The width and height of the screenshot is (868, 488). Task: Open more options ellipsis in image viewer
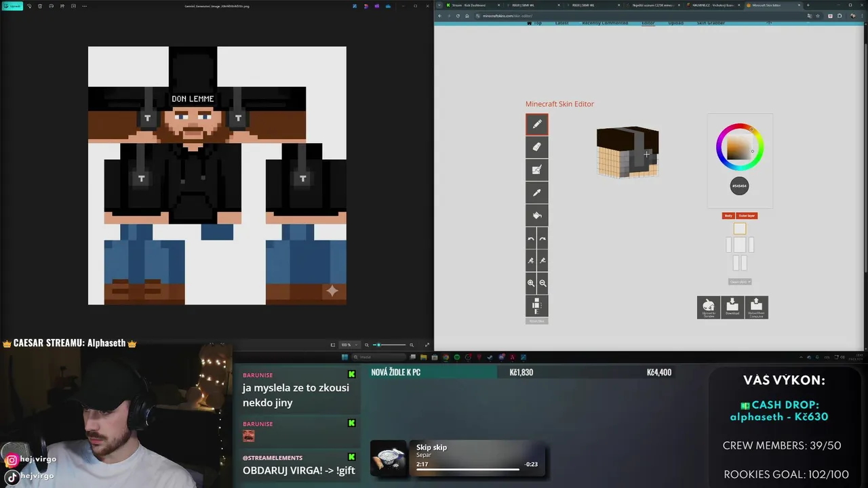(x=84, y=6)
